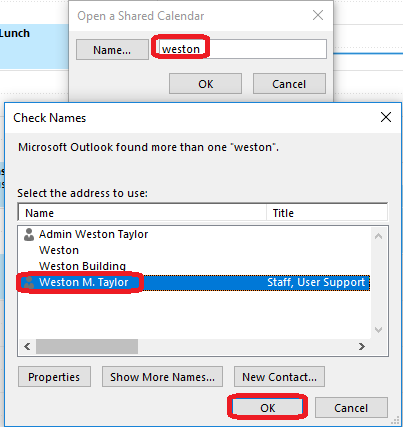Select Weston M. Taylor in the list

coord(195,282)
